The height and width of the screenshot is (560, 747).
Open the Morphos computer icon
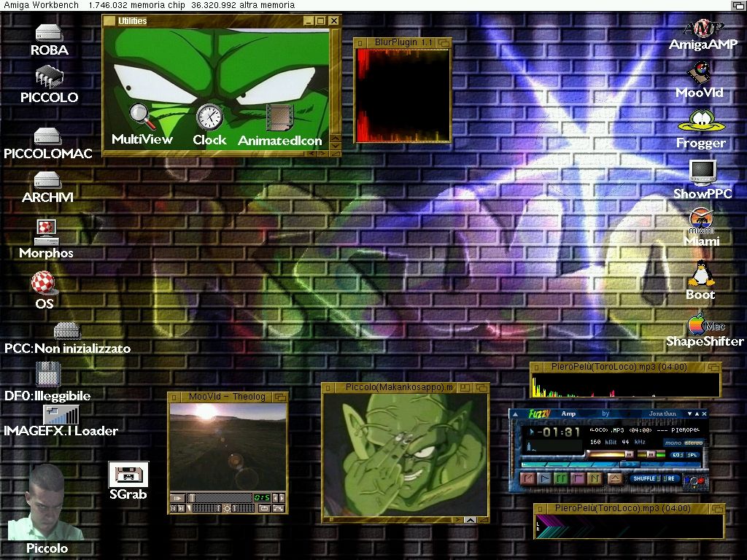click(x=46, y=239)
